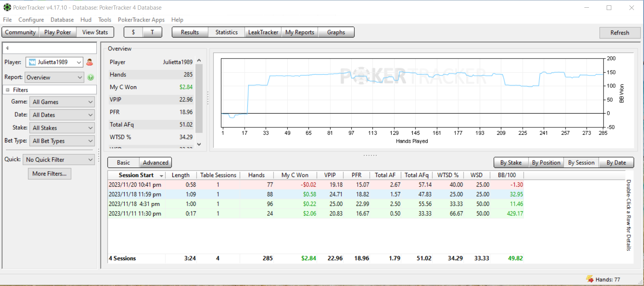Viewport: 644px width, 286px height.
Task: Group results By Session
Action: click(581, 162)
